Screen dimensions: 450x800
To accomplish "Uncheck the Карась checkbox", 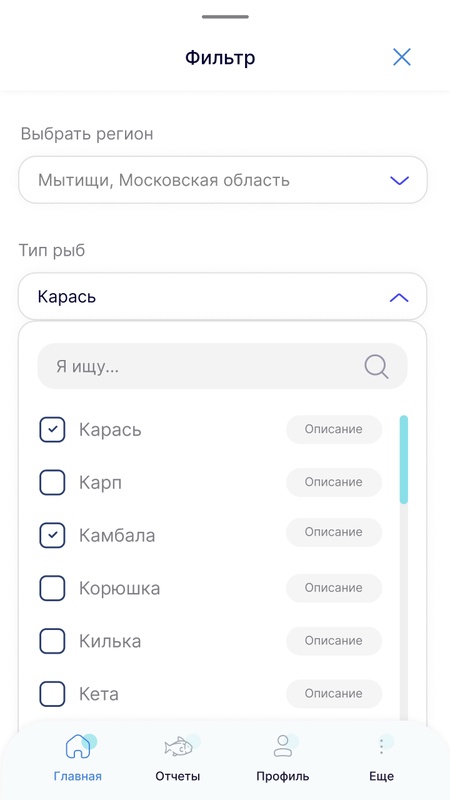I will [52, 430].
